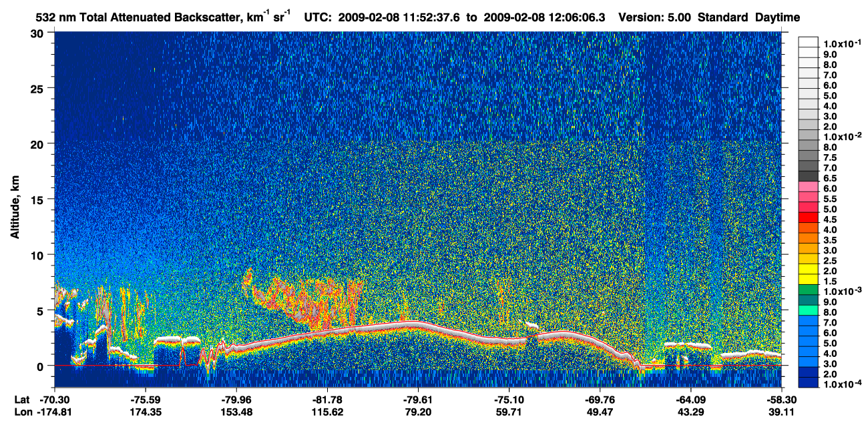Click the '2.5' color scale label

click(x=830, y=262)
